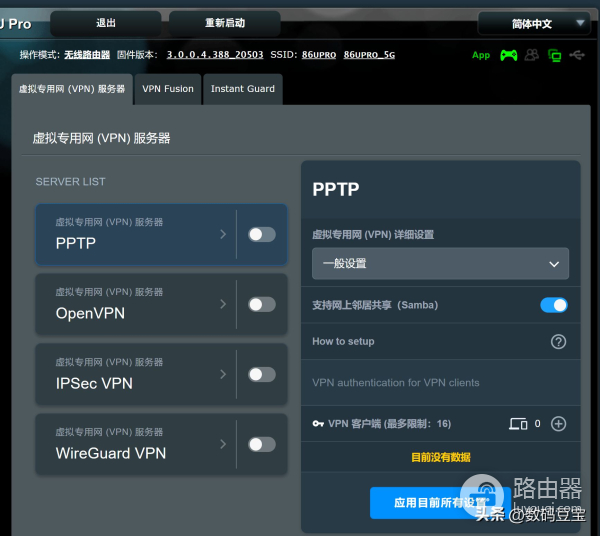Add a VPN client with plus icon
Viewport: 600px width, 536px height.
coord(558,424)
